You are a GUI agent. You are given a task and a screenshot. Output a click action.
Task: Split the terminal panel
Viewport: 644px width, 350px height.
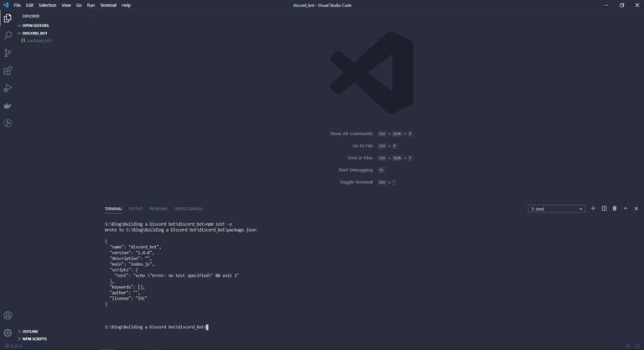[x=604, y=208]
